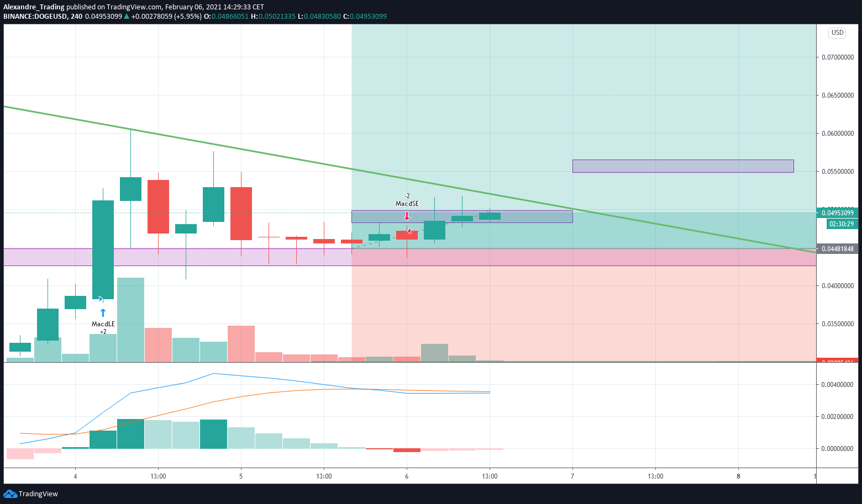The width and height of the screenshot is (862, 504).
Task: Click the blue MACD line peak
Action: (214, 374)
